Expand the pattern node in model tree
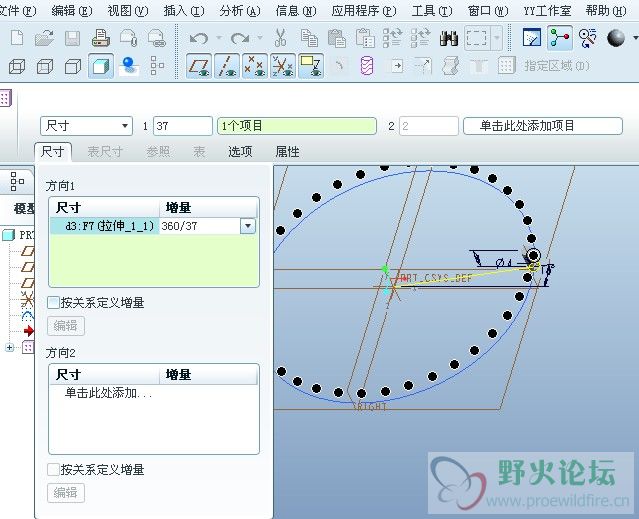 tap(9, 347)
